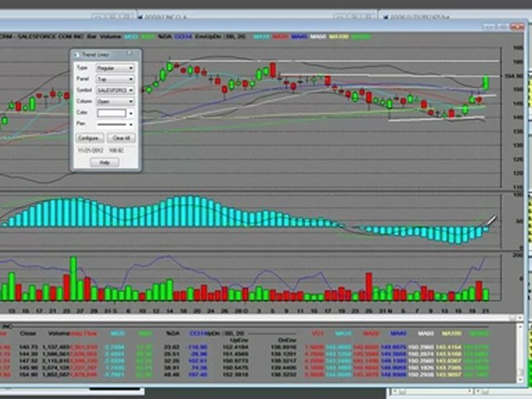Open the Column dropdown showing Open

pos(115,101)
